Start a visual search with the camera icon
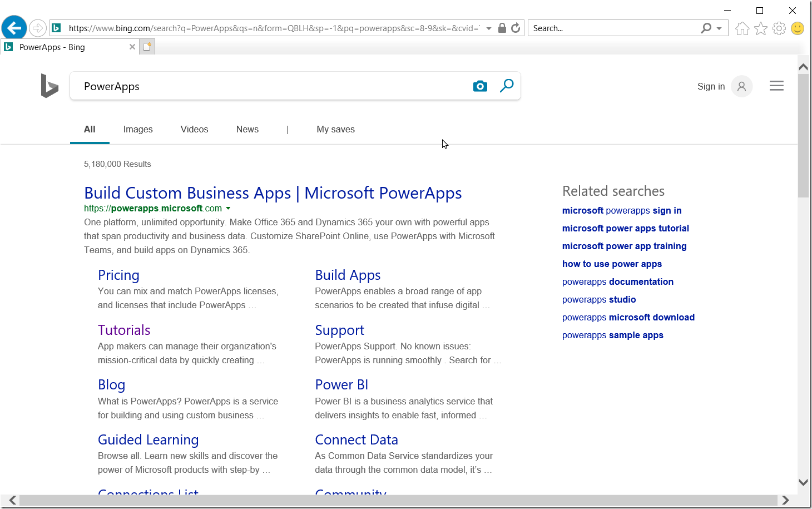Image resolution: width=812 pixels, height=509 pixels. pyautogui.click(x=480, y=86)
